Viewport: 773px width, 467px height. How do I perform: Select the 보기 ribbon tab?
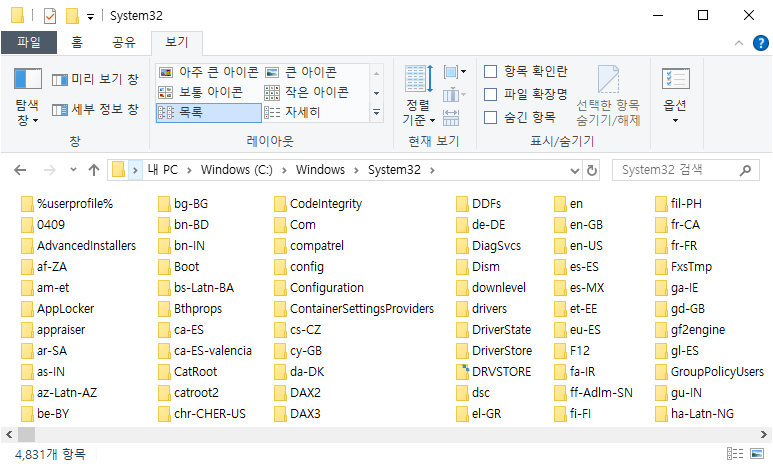click(176, 43)
